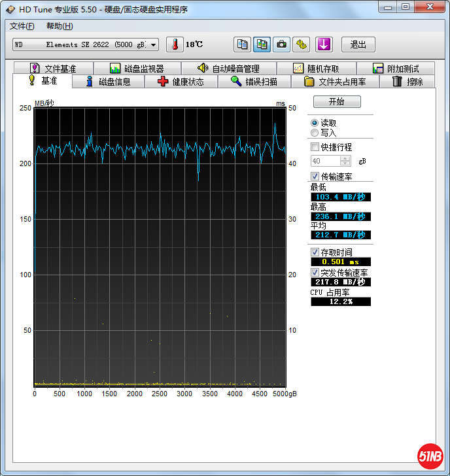Click the camera save screenshot icon
The image size is (450, 476).
pyautogui.click(x=281, y=44)
